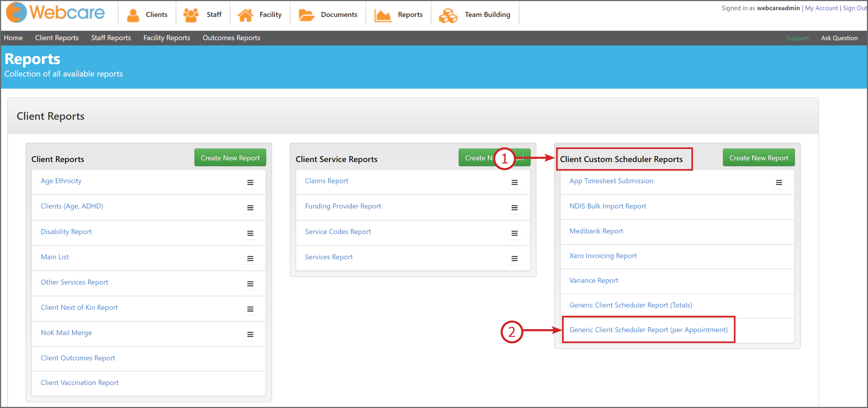Viewport: 868px width, 408px height.
Task: Create New Report under Client Reports
Action: coord(230,158)
